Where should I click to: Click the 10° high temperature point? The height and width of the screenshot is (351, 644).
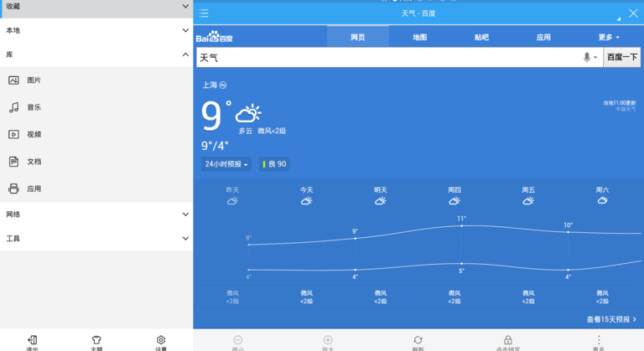(569, 232)
